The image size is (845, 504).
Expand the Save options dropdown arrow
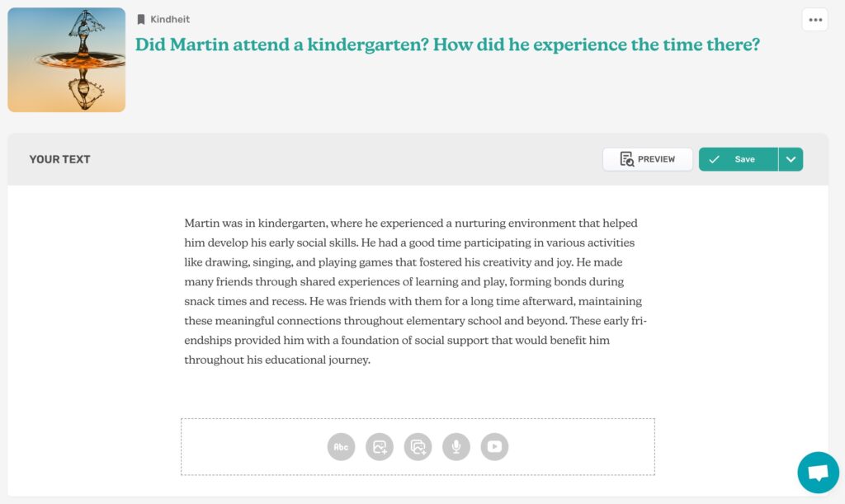(x=791, y=159)
